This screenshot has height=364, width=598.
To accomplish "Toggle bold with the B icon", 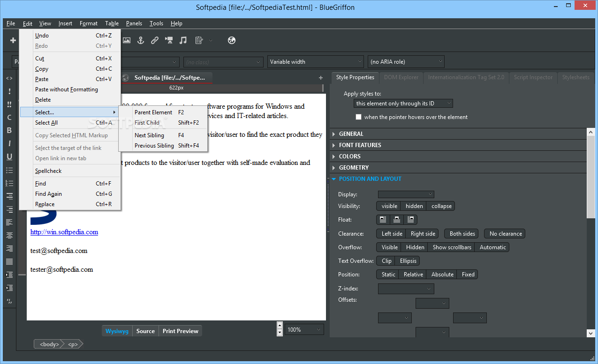I will point(9,131).
